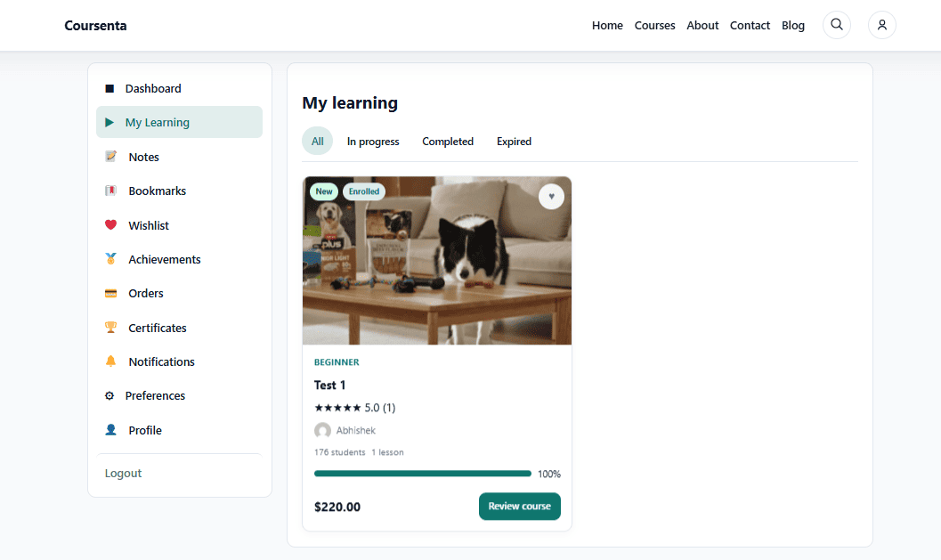Open search with the magnifier icon

pyautogui.click(x=837, y=25)
